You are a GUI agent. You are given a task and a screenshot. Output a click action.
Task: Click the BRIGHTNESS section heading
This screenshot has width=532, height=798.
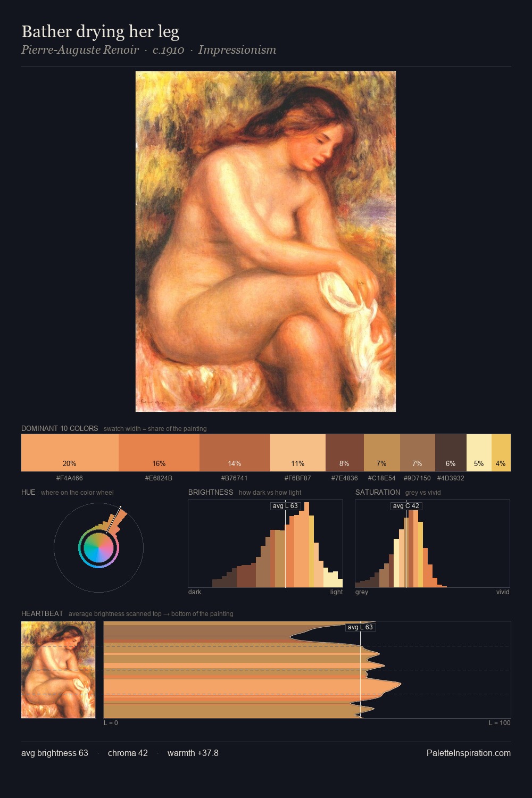211,492
